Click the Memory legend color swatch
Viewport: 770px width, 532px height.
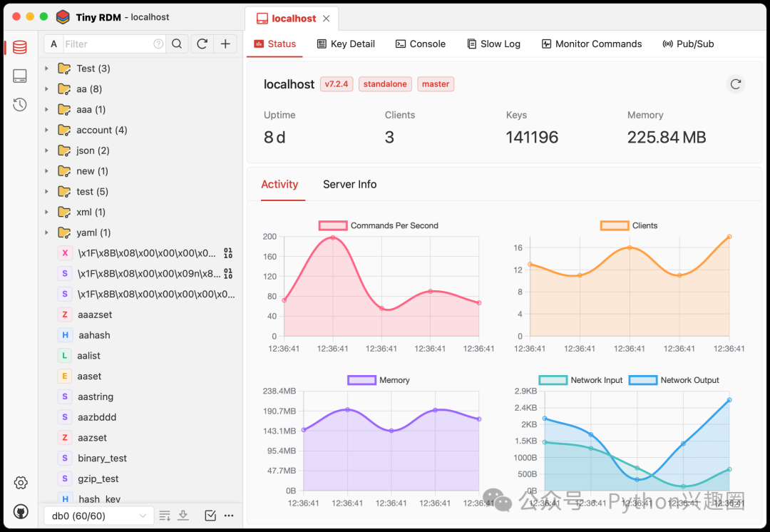coord(361,380)
